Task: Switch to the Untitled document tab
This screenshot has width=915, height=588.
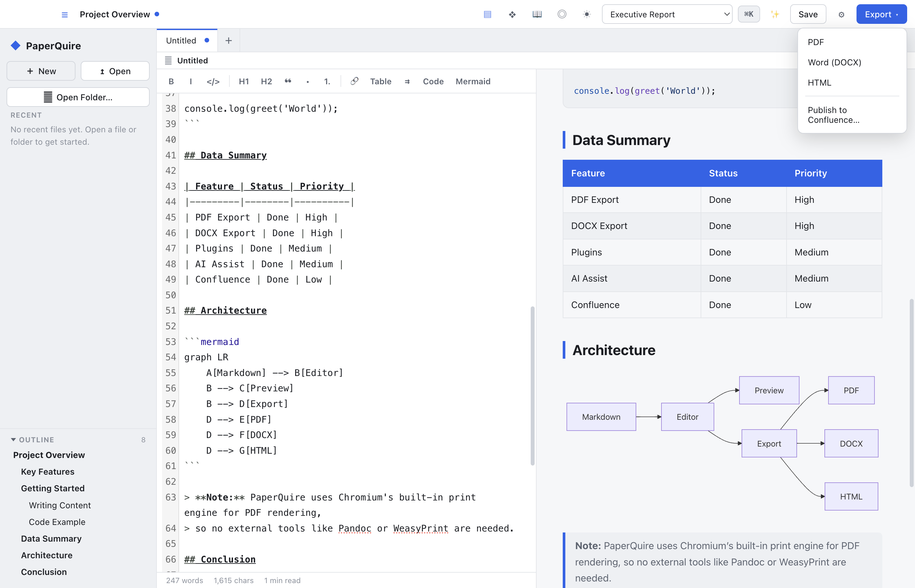Action: pos(187,41)
